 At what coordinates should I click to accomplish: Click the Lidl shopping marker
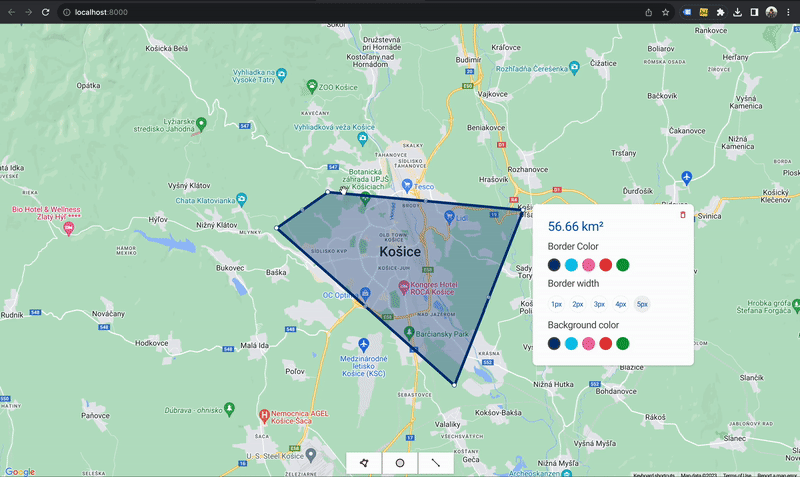(449, 216)
